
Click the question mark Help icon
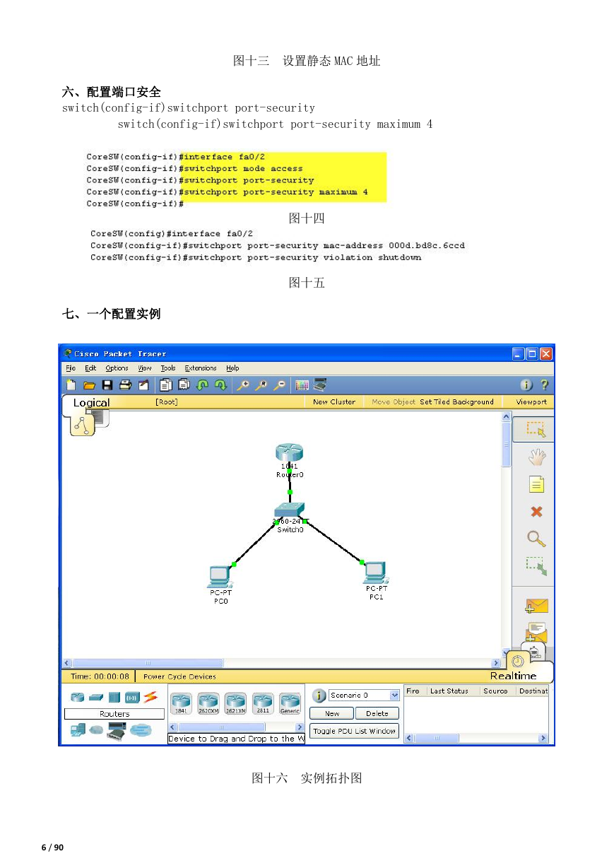coord(544,385)
